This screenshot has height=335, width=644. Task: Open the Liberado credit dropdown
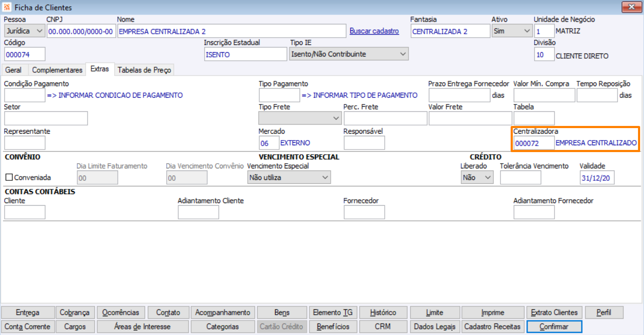click(476, 177)
